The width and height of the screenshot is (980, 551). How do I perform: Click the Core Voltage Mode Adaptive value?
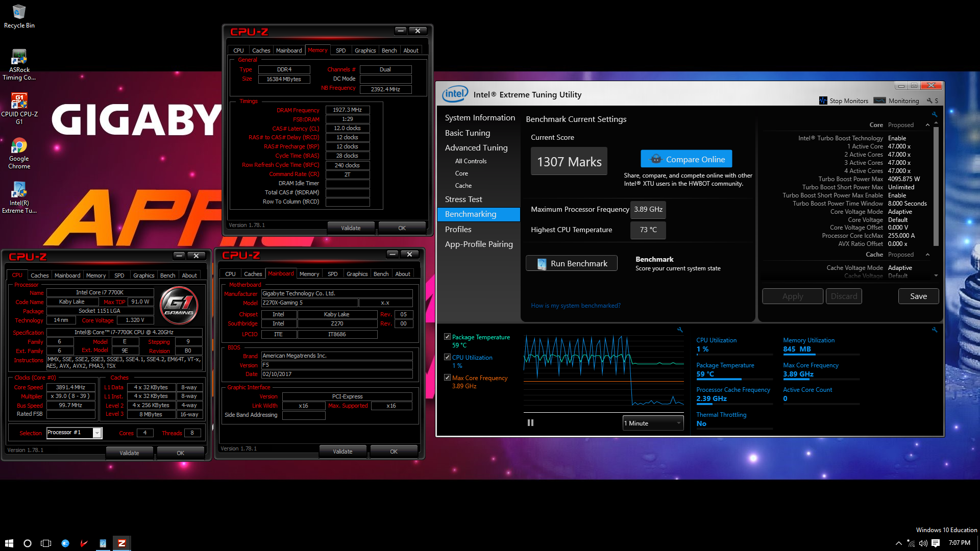[899, 212]
